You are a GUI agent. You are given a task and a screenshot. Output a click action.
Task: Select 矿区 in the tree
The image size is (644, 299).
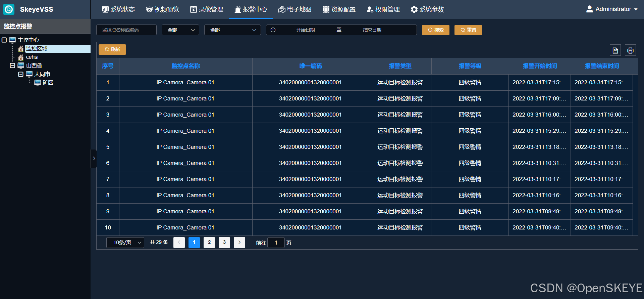[x=48, y=83]
